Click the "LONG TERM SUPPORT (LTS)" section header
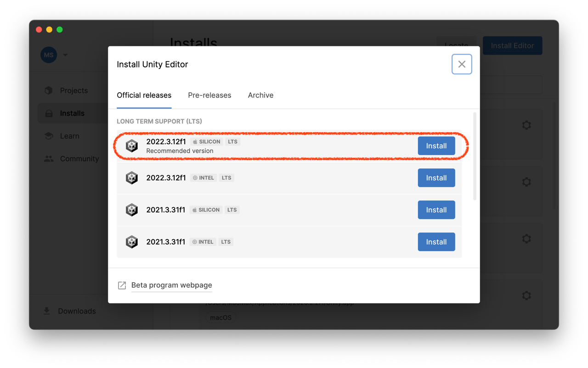This screenshot has width=588, height=368. pyautogui.click(x=159, y=121)
